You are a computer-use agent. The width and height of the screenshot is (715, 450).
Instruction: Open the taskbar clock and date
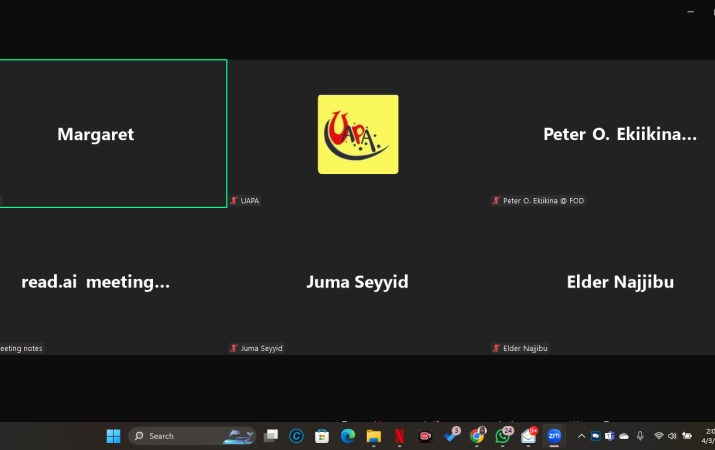[x=709, y=436]
